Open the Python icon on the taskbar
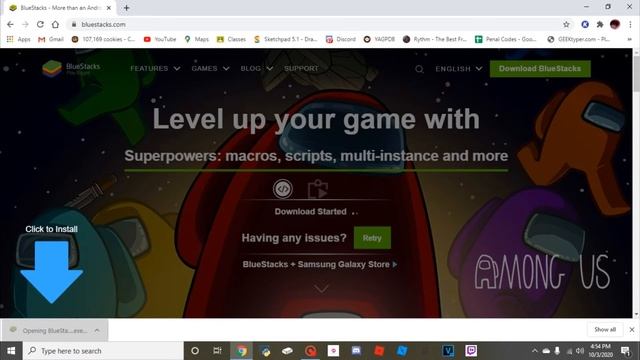The image size is (640, 360). (x=265, y=351)
